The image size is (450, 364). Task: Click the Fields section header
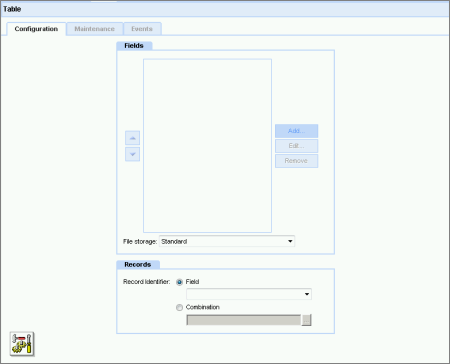coord(134,46)
